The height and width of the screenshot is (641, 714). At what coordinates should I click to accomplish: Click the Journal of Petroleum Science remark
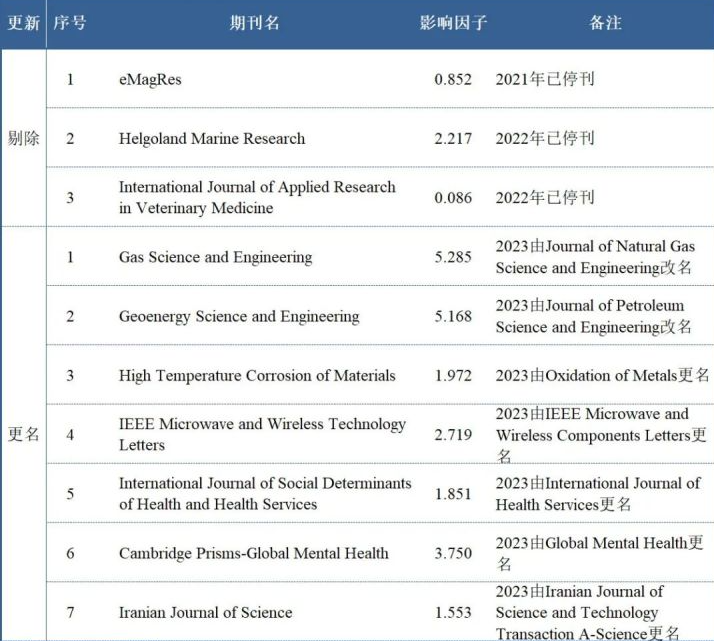point(594,316)
